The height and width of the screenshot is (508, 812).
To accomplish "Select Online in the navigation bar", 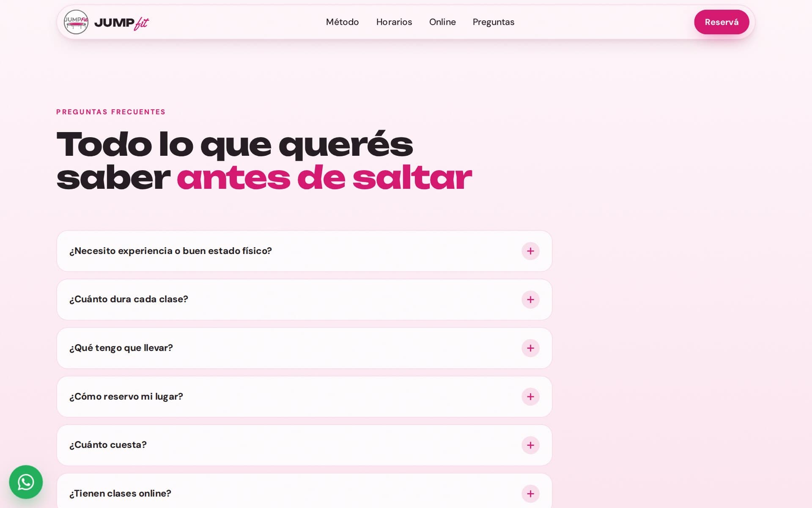I will point(442,22).
